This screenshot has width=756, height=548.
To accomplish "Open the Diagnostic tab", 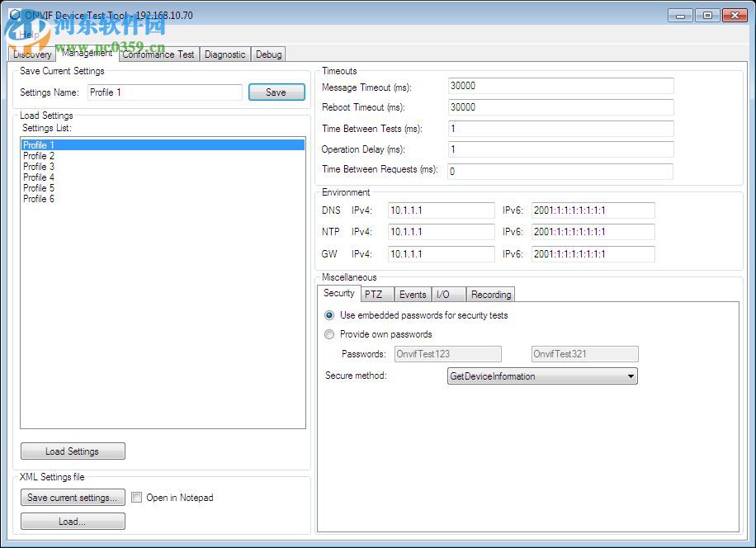I will coord(224,54).
